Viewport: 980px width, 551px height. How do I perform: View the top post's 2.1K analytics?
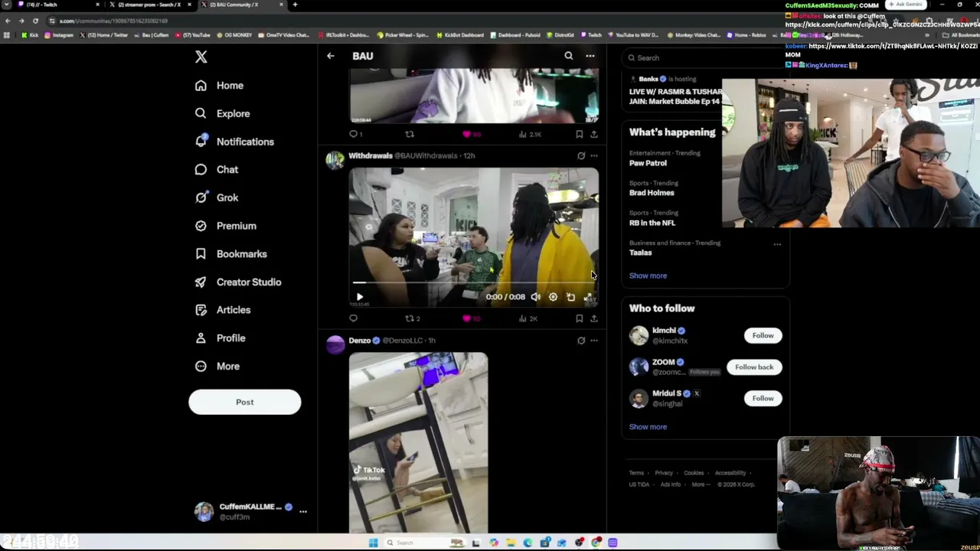point(530,134)
